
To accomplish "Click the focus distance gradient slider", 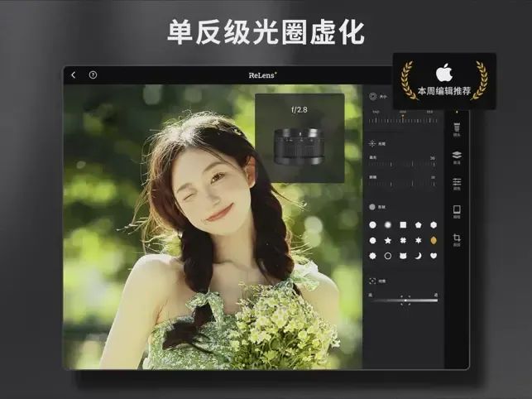I will click(404, 300).
